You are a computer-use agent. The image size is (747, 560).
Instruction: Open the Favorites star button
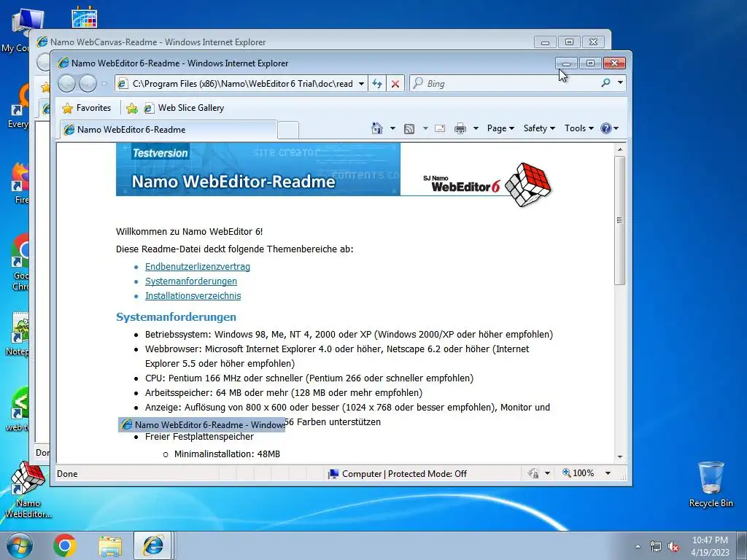point(86,108)
